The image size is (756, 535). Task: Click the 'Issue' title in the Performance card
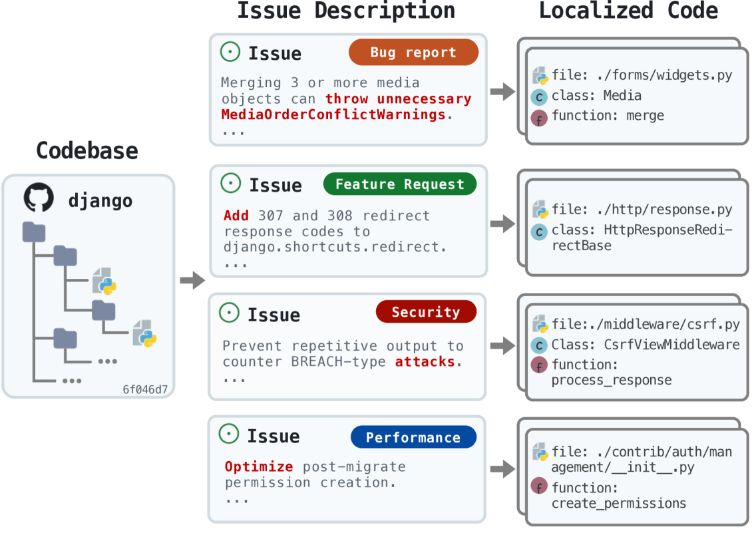(274, 437)
